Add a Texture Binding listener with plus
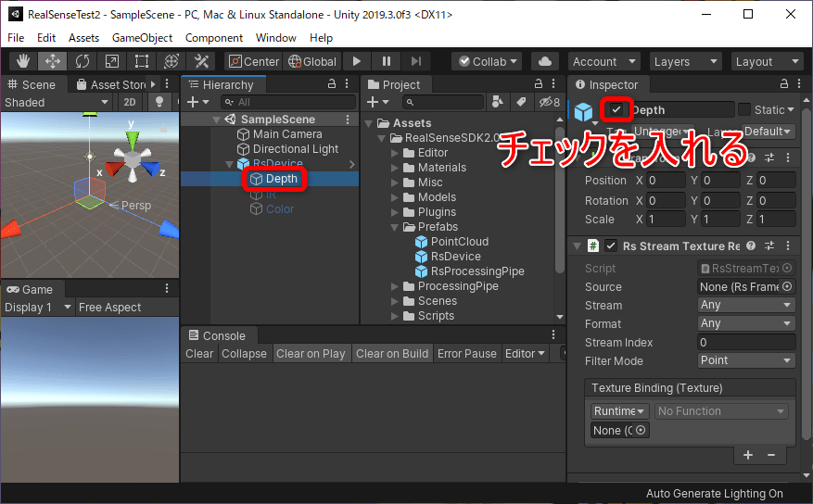813x504 pixels. pyautogui.click(x=748, y=455)
